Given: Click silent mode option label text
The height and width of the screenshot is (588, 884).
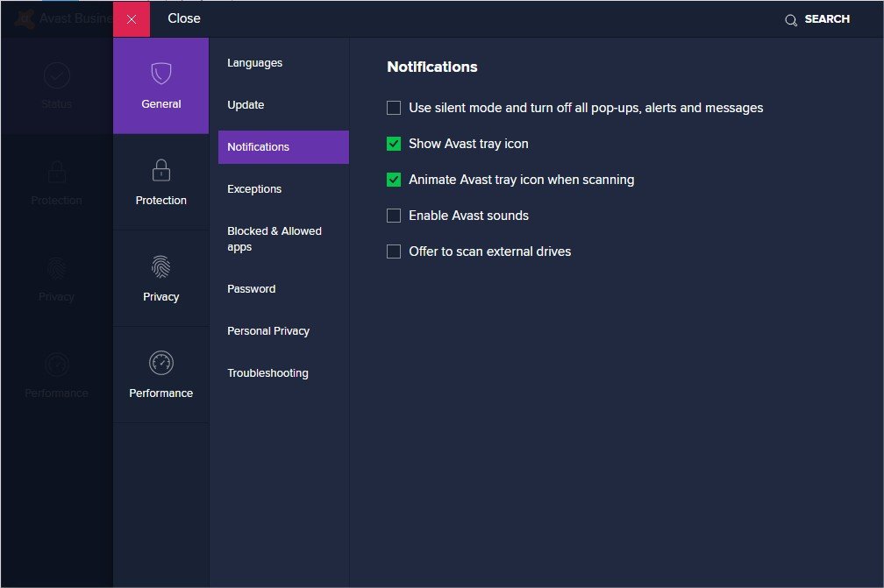Looking at the screenshot, I should pos(586,108).
